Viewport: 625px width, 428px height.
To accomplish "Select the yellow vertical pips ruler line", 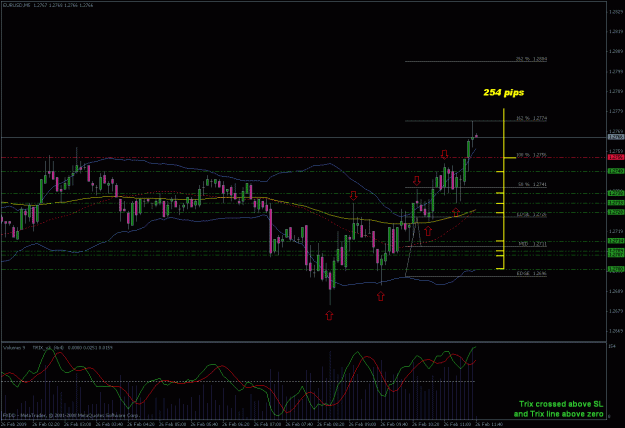I will coord(504,188).
